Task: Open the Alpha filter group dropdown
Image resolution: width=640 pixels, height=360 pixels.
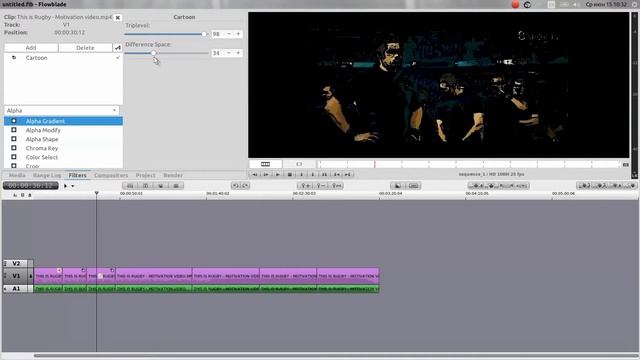Action: [62, 111]
